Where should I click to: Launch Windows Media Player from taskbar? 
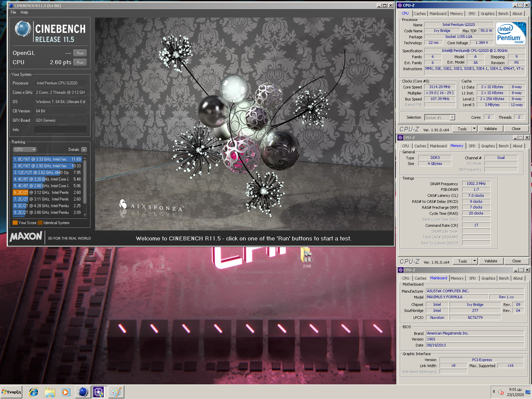click(66, 392)
